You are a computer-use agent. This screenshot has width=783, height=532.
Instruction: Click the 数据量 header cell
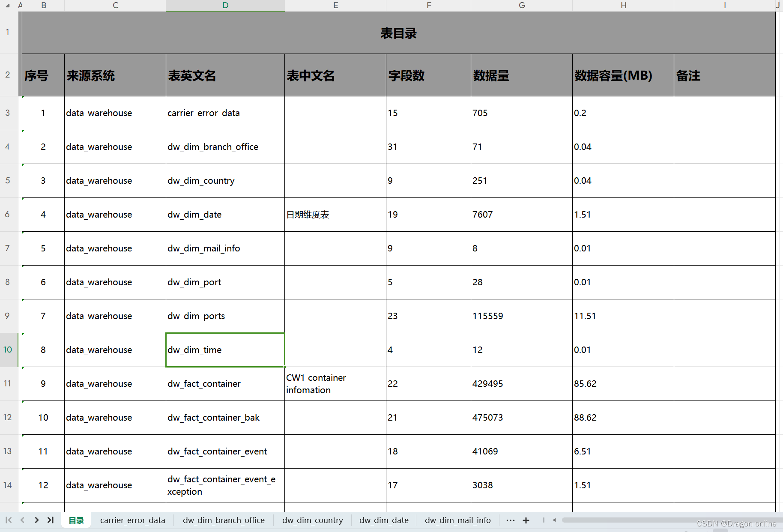pos(522,75)
